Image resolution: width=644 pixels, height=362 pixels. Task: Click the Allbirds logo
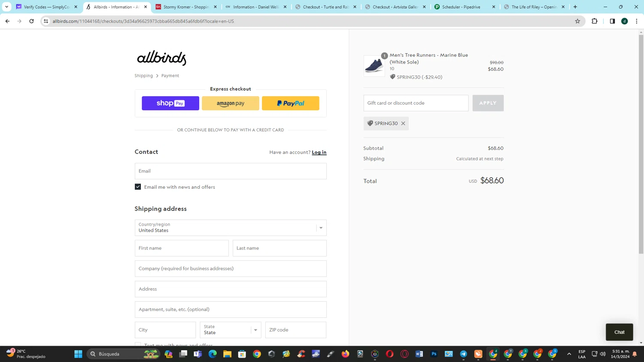[161, 58]
